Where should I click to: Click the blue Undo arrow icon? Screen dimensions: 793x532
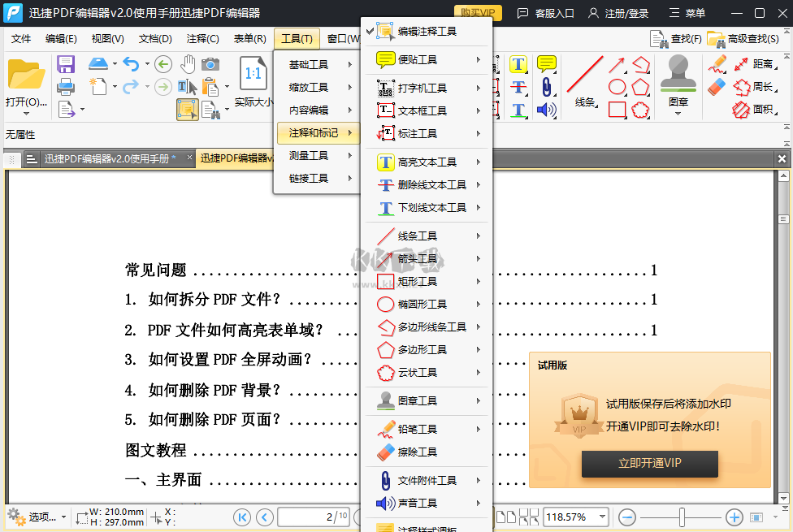click(x=131, y=64)
